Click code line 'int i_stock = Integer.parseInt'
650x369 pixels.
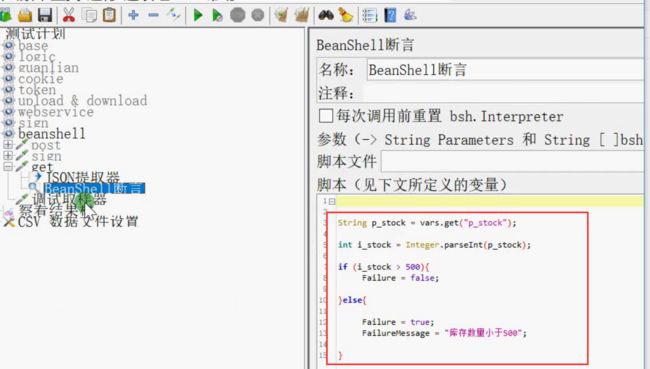click(434, 245)
